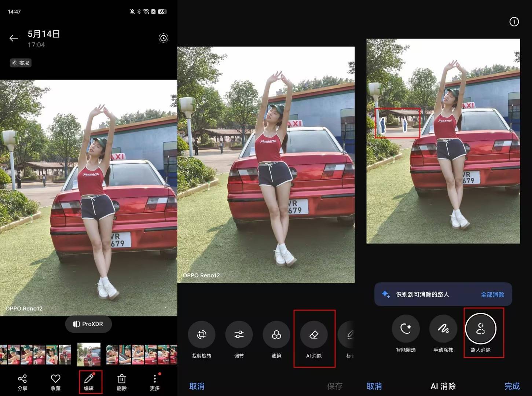Open the 更多 more options menu
Viewport: 532px width, 396px height.
pos(155,382)
